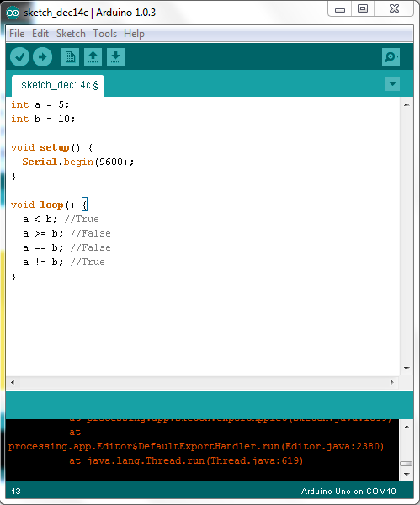
Task: Save sketch with the down-arrow icon
Action: tap(115, 57)
